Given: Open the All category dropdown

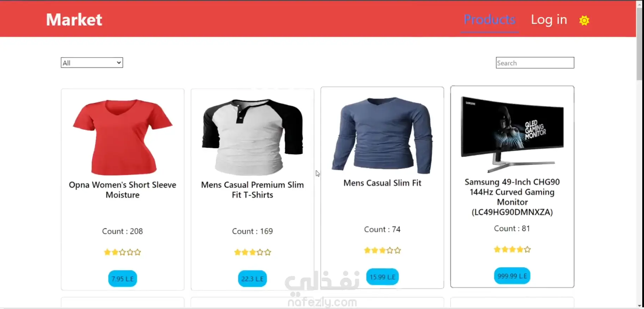Looking at the screenshot, I should [92, 63].
